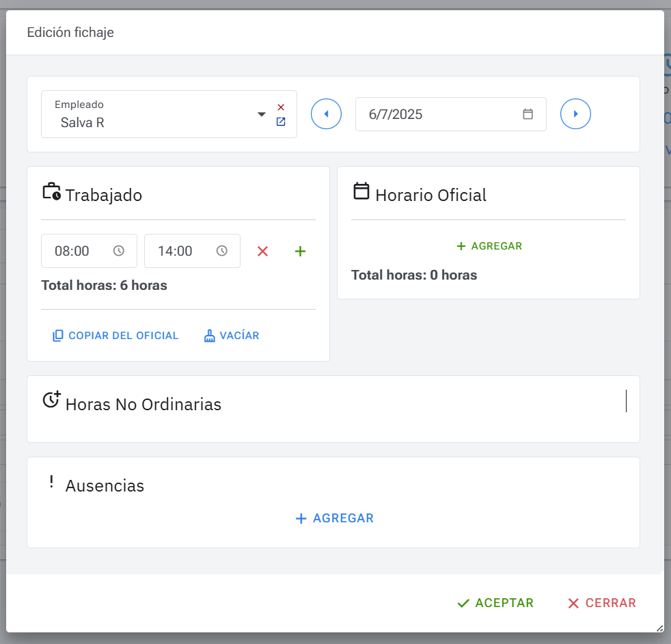
Task: Expand the Empleado dropdown arrow
Action: click(x=261, y=114)
